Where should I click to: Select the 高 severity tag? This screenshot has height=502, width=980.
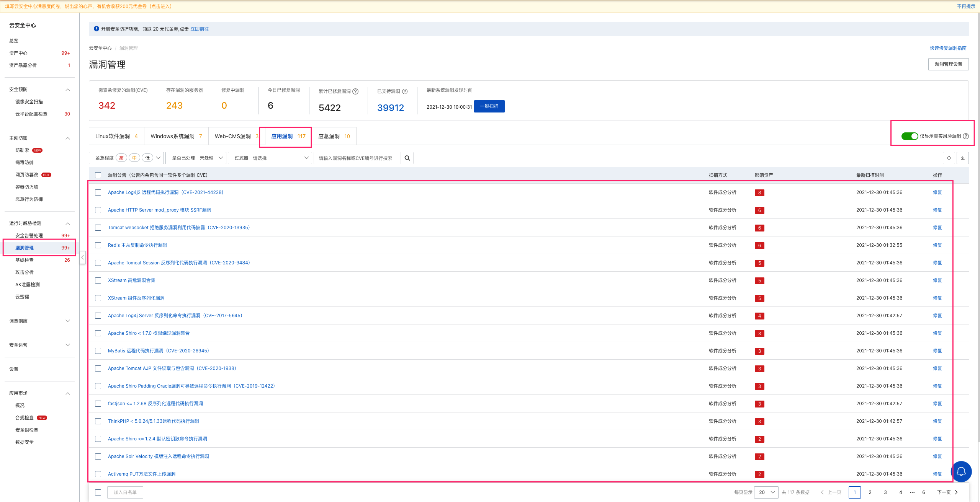click(x=121, y=158)
